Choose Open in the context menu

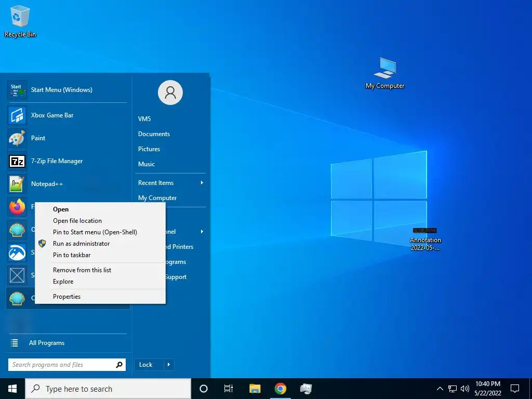click(x=100, y=209)
